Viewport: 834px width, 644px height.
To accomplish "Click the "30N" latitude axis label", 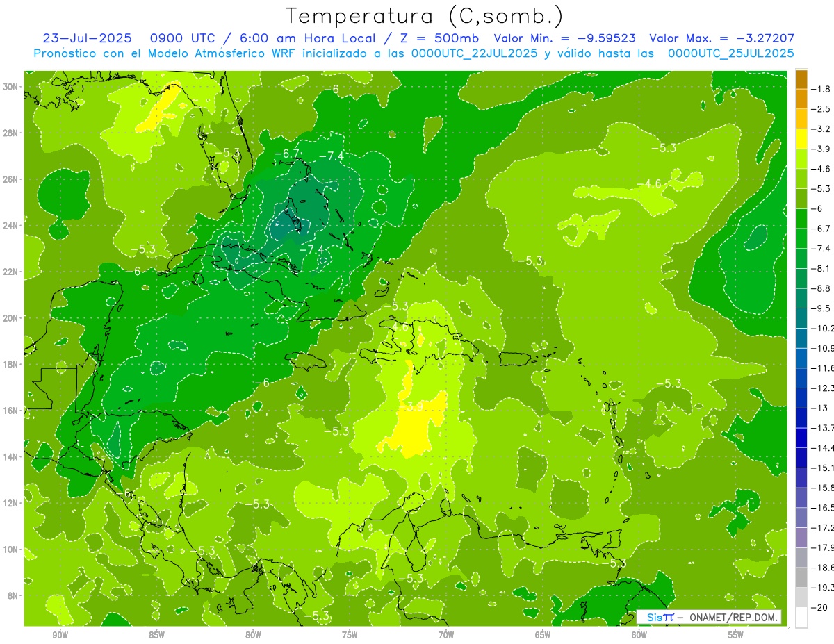I will point(11,87).
